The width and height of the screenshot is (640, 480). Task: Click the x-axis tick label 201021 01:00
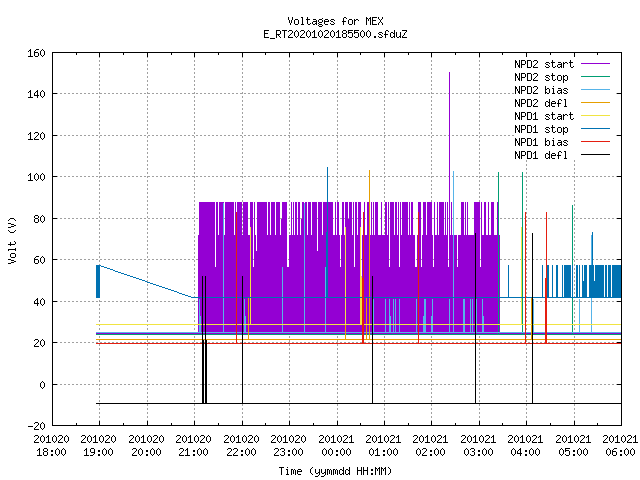tap(383, 446)
